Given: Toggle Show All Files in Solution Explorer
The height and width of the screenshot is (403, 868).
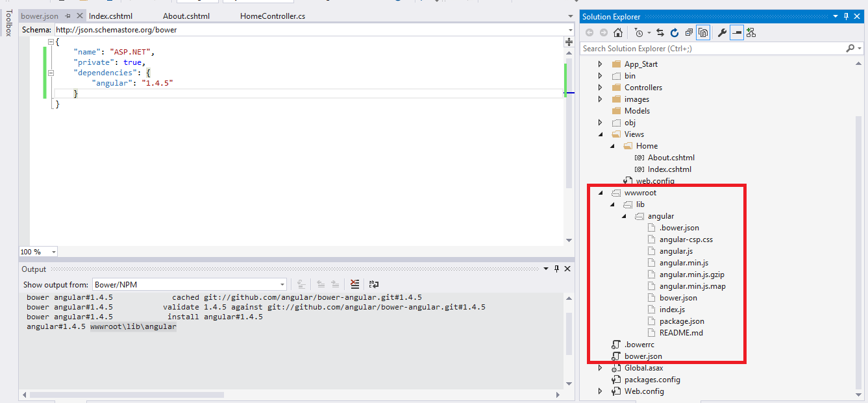Looking at the screenshot, I should coord(702,33).
